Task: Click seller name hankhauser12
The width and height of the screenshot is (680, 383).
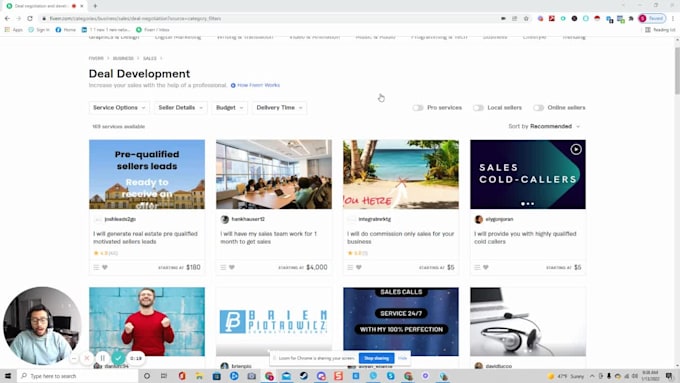Action: (248, 219)
